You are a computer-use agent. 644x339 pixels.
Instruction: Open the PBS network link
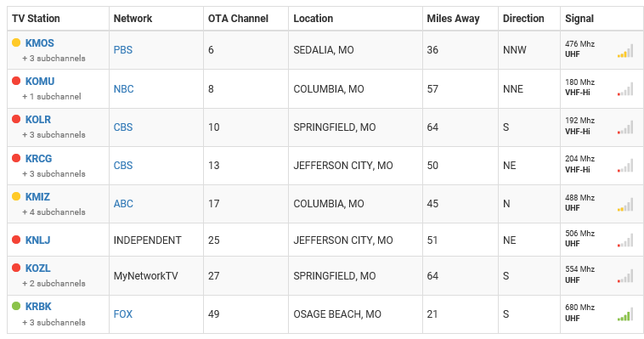[123, 50]
